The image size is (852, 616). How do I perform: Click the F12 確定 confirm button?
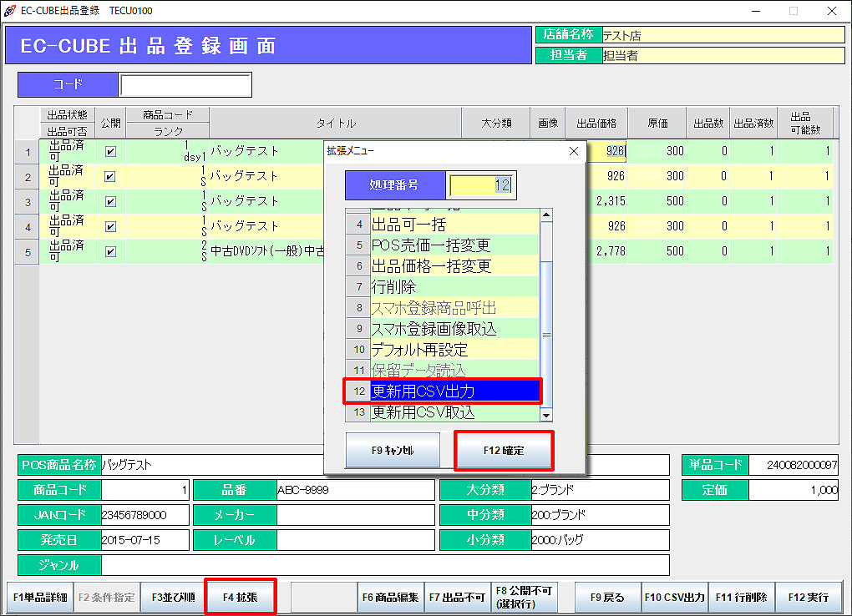tap(503, 451)
